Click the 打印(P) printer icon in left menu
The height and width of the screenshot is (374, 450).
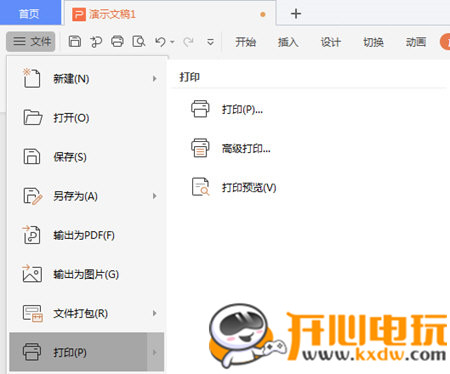pos(32,352)
